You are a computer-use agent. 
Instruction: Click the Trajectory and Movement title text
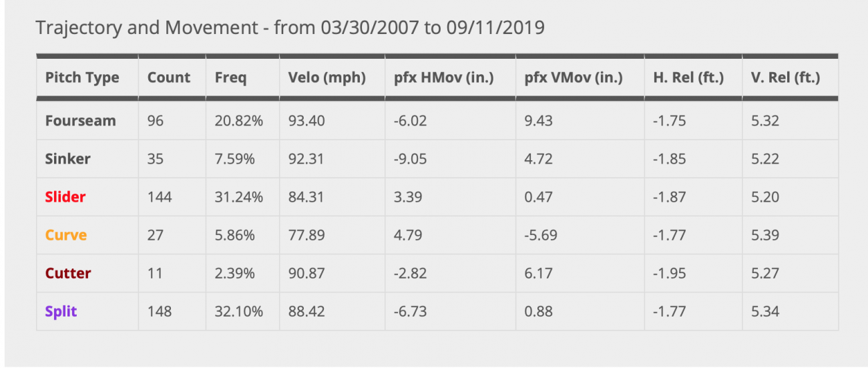pyautogui.click(x=290, y=27)
